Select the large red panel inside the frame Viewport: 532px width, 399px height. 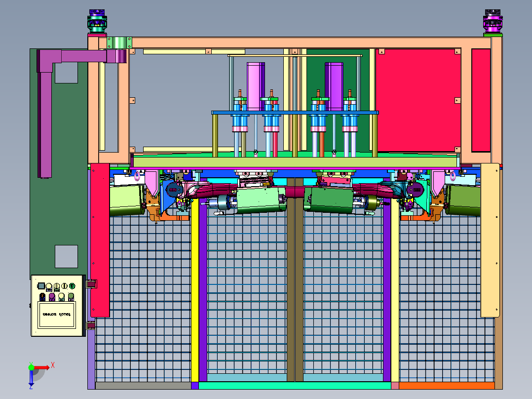pyautogui.click(x=418, y=100)
